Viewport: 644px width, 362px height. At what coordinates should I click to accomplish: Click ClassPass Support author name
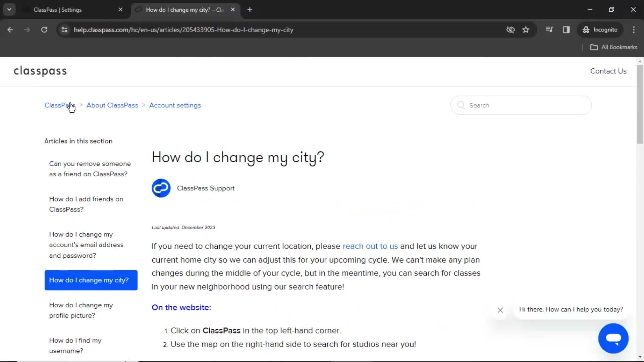coord(206,188)
